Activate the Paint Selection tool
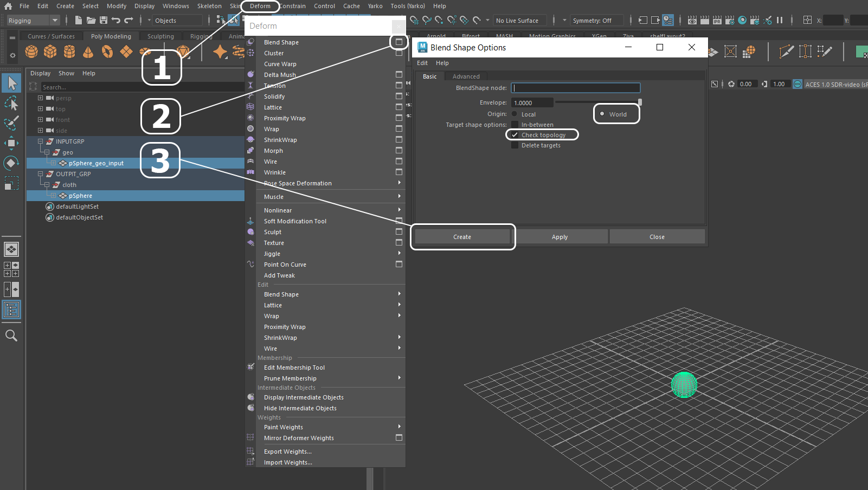Image resolution: width=868 pixels, height=490 pixels. pyautogui.click(x=11, y=123)
